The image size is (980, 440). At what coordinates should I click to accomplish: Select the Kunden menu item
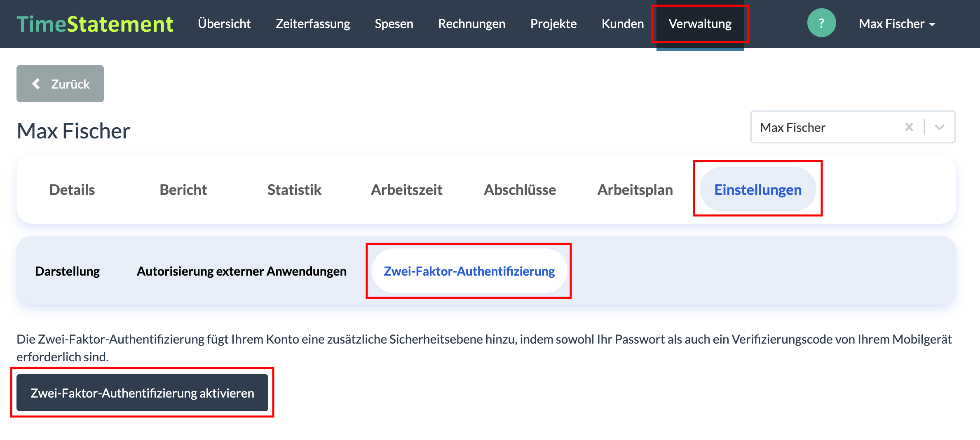click(x=623, y=24)
